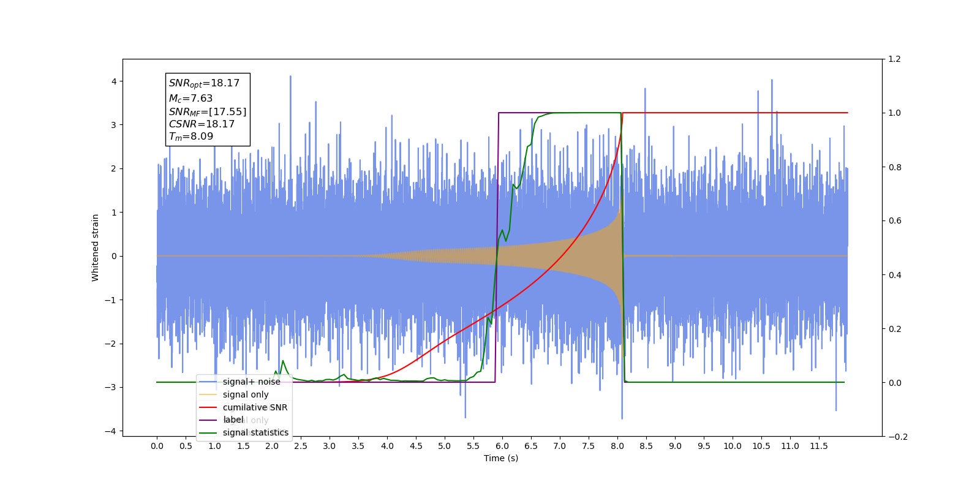Click the right y-axis tick label 1.2
The image size is (980, 490).
coord(895,59)
